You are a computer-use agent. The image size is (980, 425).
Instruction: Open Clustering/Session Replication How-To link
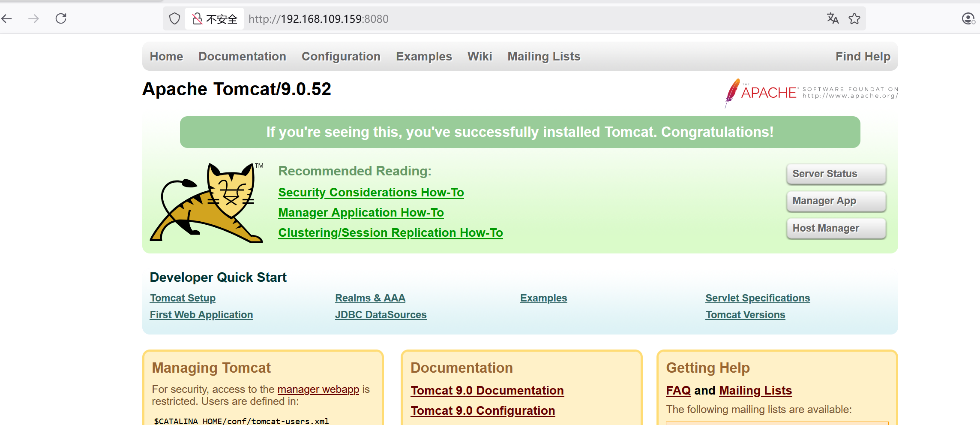coord(390,233)
